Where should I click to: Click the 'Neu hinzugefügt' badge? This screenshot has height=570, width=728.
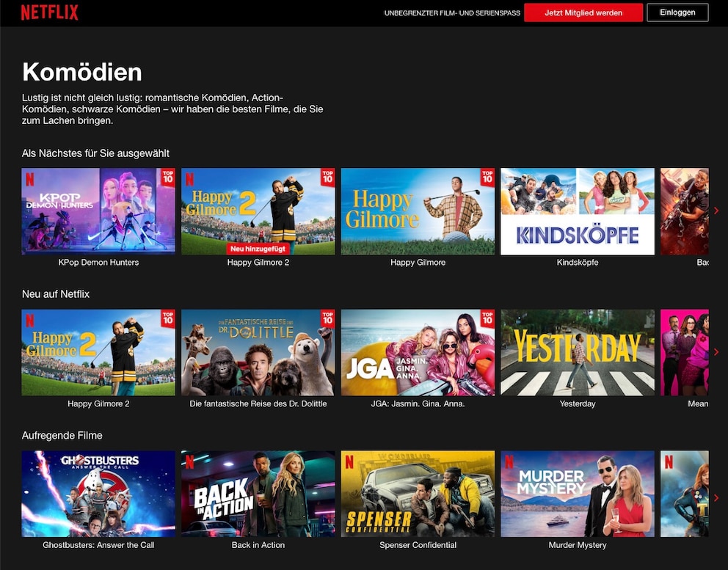(258, 249)
